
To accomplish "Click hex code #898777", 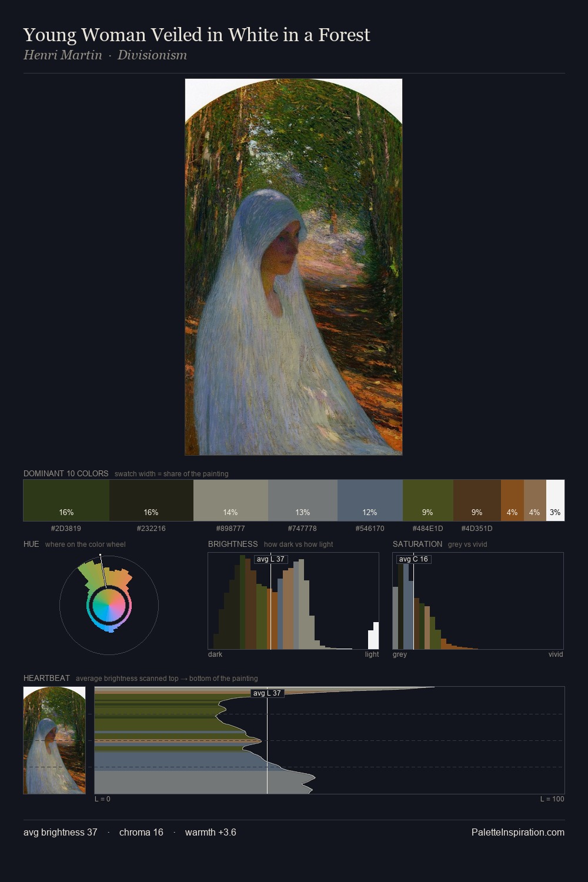I will pyautogui.click(x=230, y=529).
